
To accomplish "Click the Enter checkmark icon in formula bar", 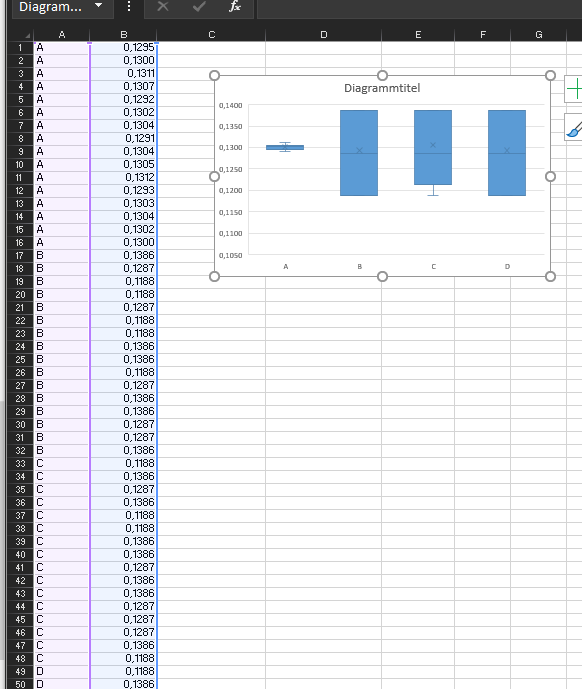I will pos(200,6).
